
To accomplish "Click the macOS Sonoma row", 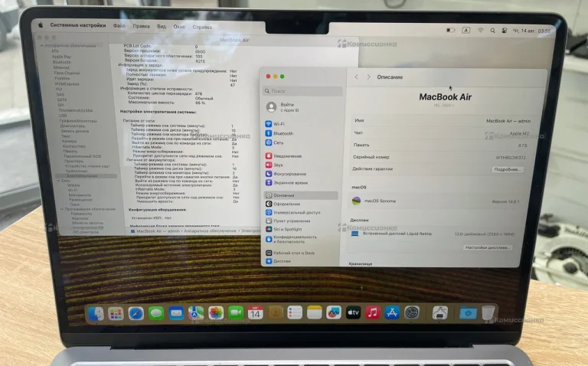I will click(435, 201).
